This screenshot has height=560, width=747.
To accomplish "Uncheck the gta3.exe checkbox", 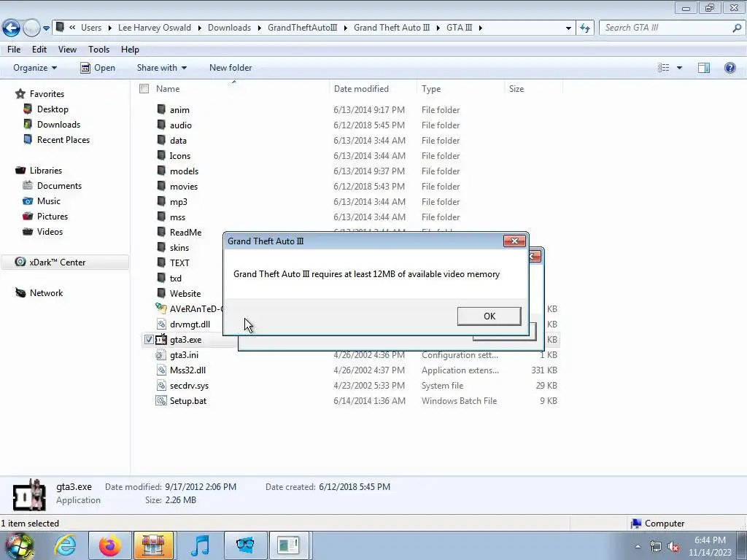I will pyautogui.click(x=149, y=340).
